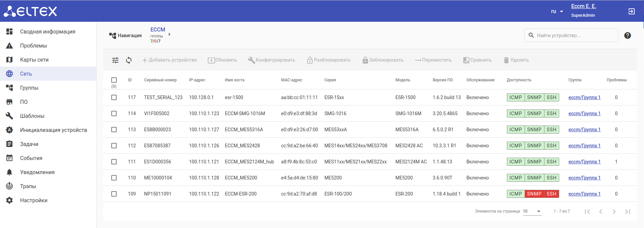Open the ru language dropdown
The image size is (644, 228).
pyautogui.click(x=557, y=11)
